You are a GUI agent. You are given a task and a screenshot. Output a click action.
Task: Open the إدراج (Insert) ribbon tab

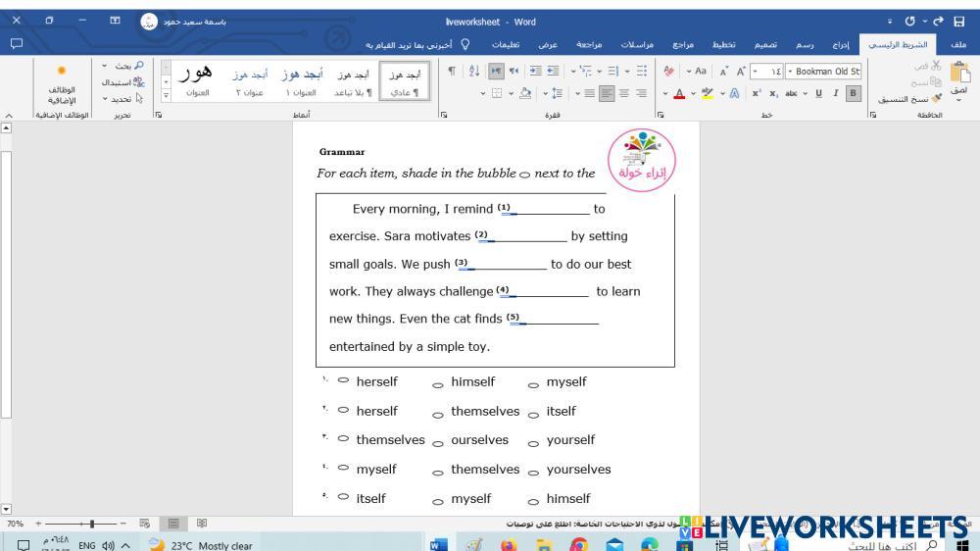coord(841,44)
